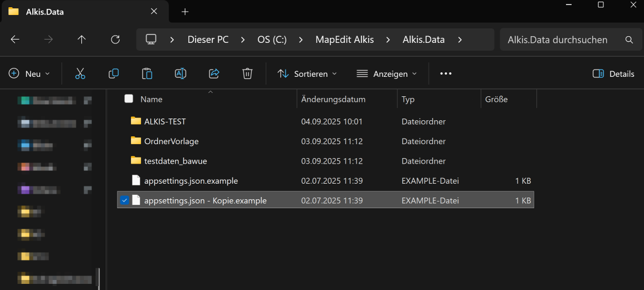Click the Paste clipboard icon
This screenshot has width=644, height=290.
pyautogui.click(x=147, y=73)
